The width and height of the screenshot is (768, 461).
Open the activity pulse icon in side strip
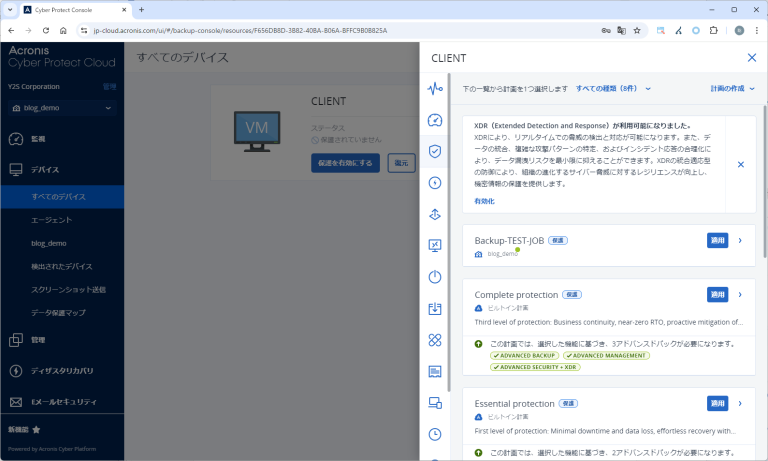(x=435, y=89)
